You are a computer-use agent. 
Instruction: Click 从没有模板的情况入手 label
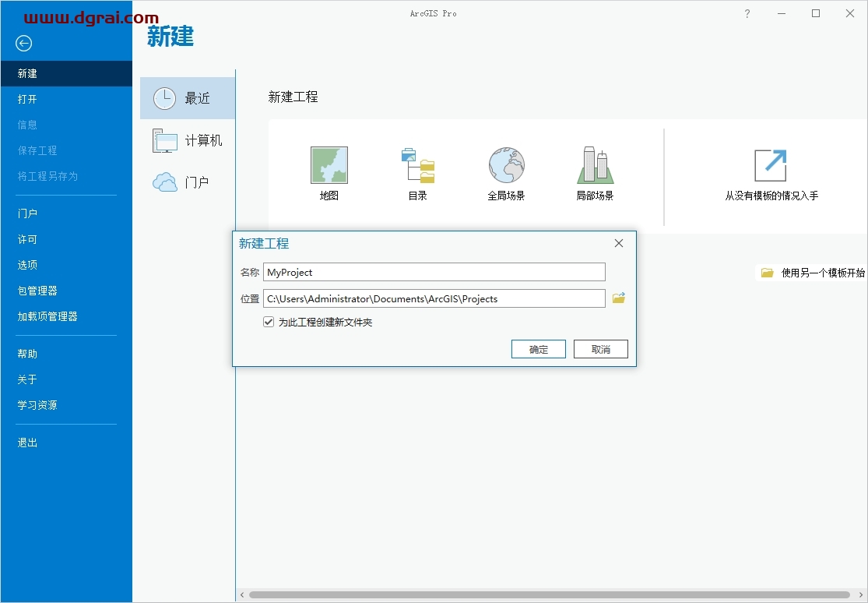pos(771,196)
